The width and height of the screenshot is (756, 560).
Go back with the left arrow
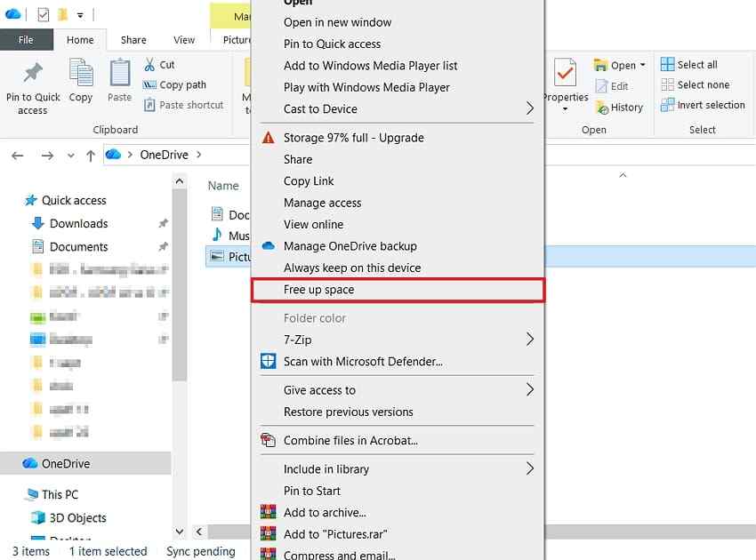tap(18, 156)
